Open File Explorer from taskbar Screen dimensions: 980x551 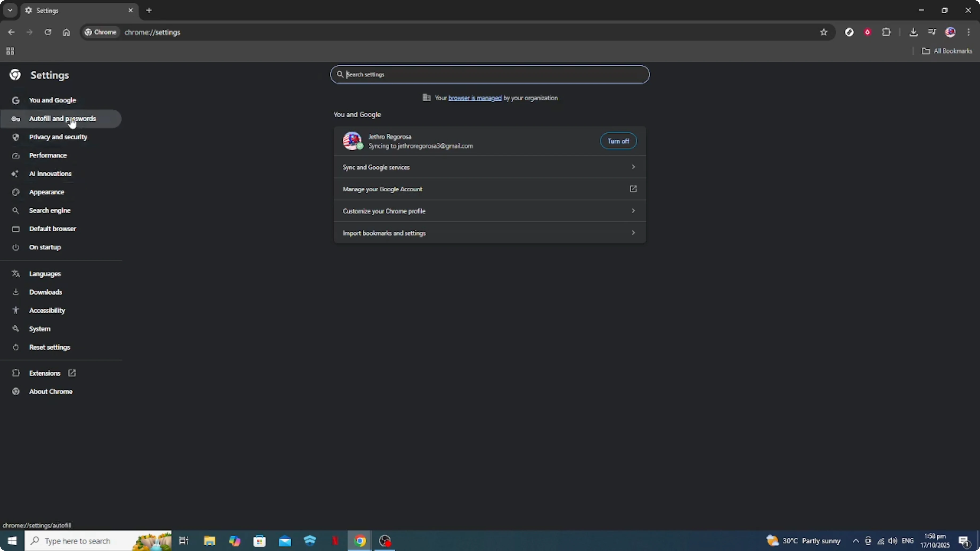click(x=209, y=541)
